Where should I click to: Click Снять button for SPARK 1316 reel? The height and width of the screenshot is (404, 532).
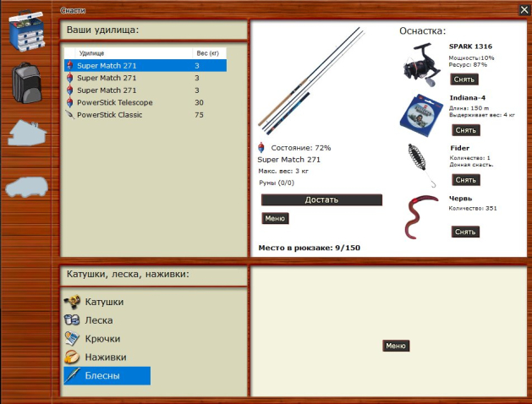pyautogui.click(x=464, y=79)
